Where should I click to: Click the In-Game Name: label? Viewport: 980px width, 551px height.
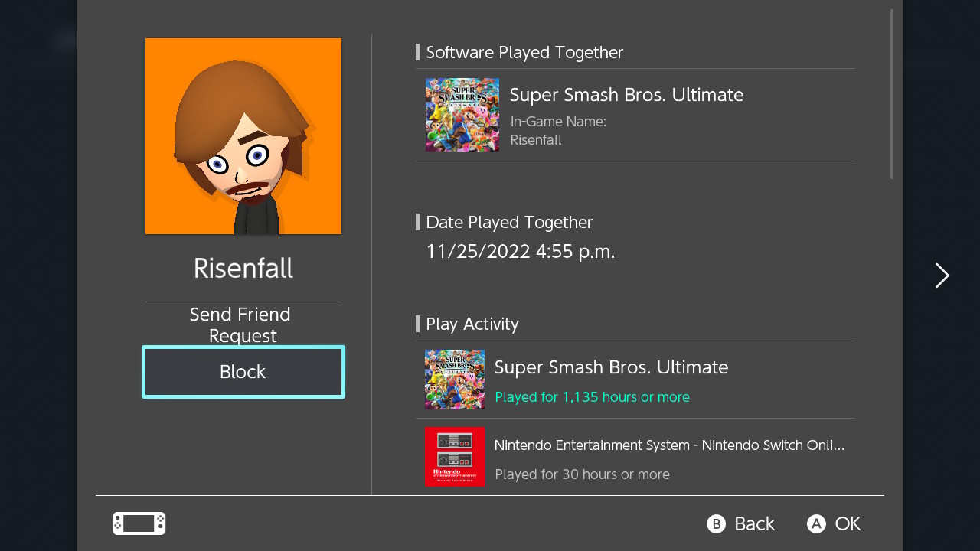(x=558, y=121)
